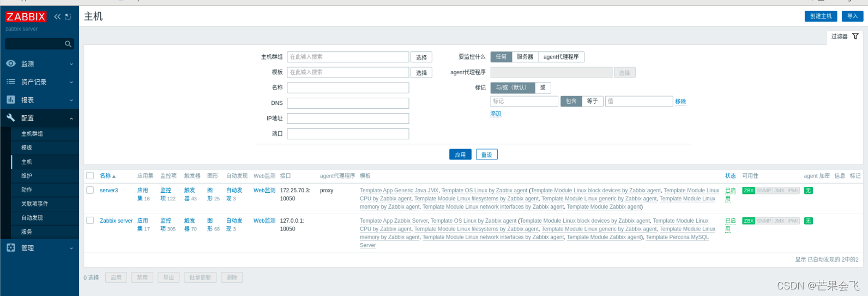This screenshot has height=296, width=868.
Task: Select 任何 monitored-by option
Action: (x=501, y=57)
